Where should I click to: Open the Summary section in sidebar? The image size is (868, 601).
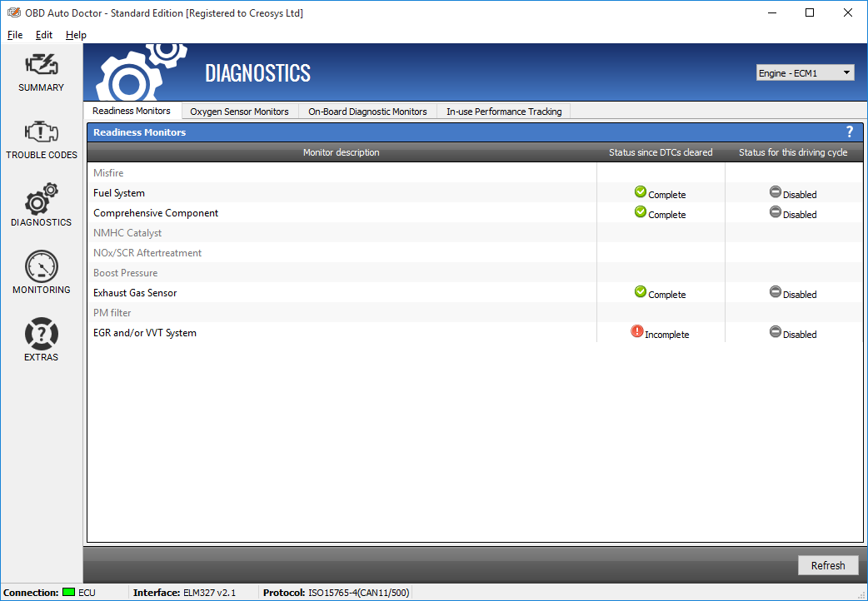(41, 72)
